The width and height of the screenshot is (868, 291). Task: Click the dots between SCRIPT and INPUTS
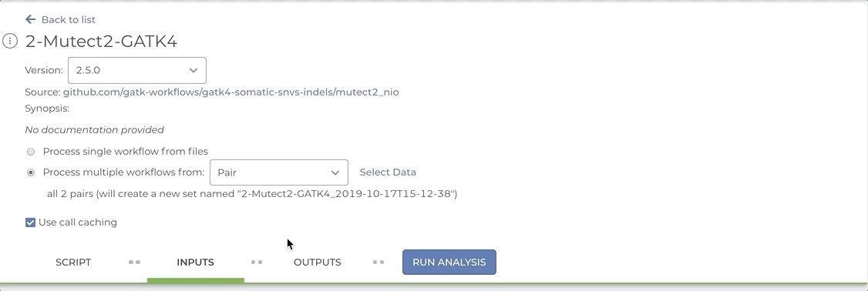(x=135, y=263)
